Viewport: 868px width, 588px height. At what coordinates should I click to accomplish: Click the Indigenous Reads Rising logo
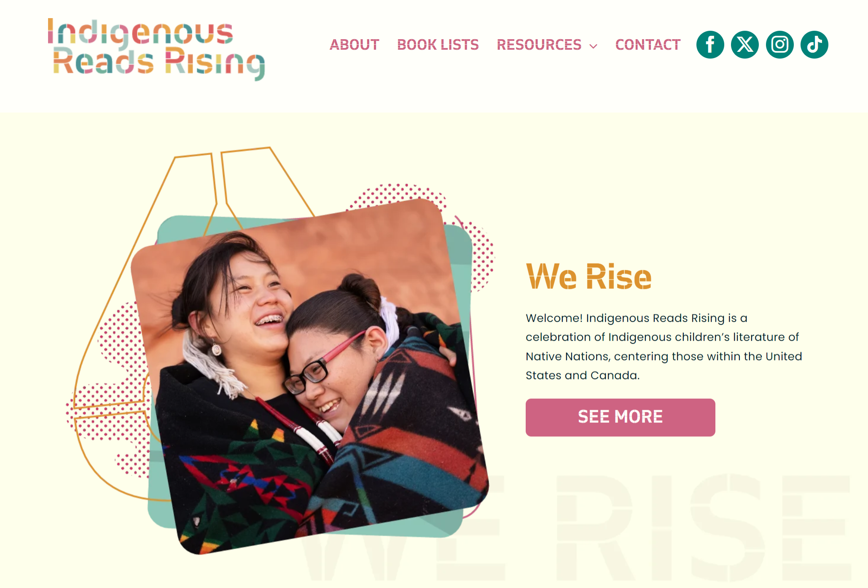coord(156,49)
